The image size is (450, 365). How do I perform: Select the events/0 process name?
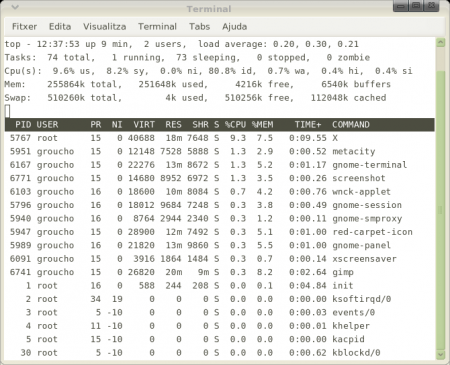(x=353, y=313)
